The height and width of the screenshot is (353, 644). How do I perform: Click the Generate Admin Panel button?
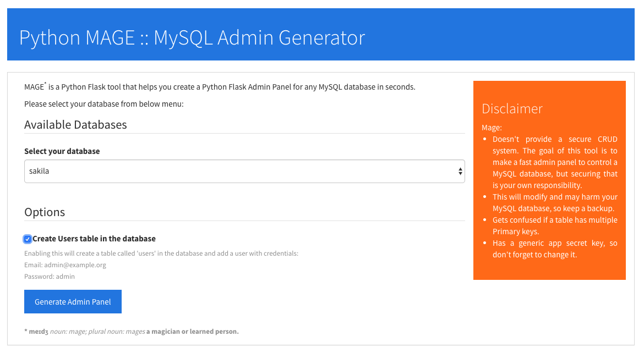[73, 302]
